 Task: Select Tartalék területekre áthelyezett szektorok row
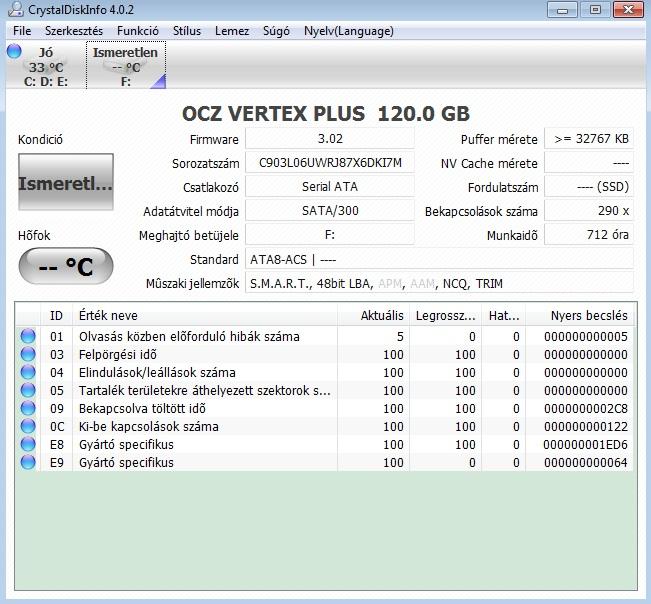coord(325,391)
